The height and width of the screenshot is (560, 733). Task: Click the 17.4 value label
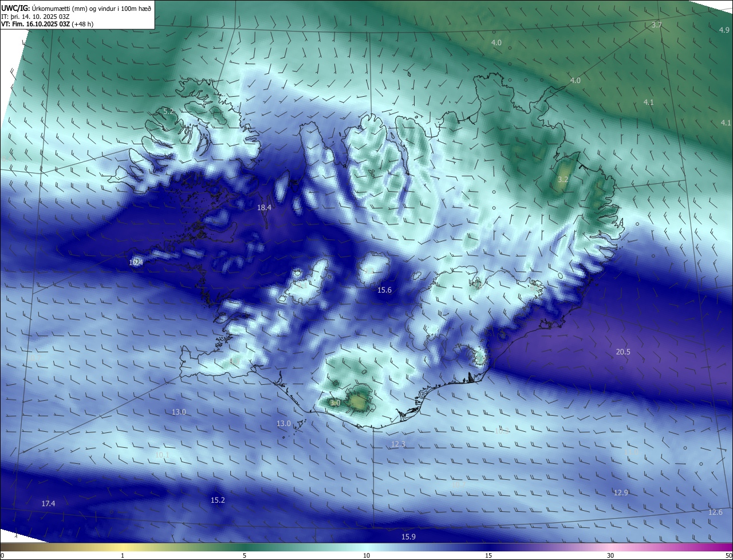point(49,504)
